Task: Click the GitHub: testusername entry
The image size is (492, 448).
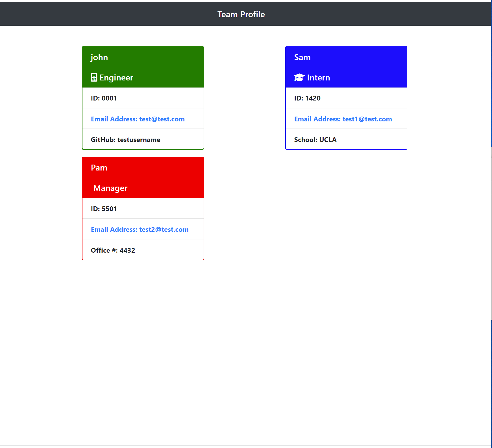Action: (x=125, y=139)
